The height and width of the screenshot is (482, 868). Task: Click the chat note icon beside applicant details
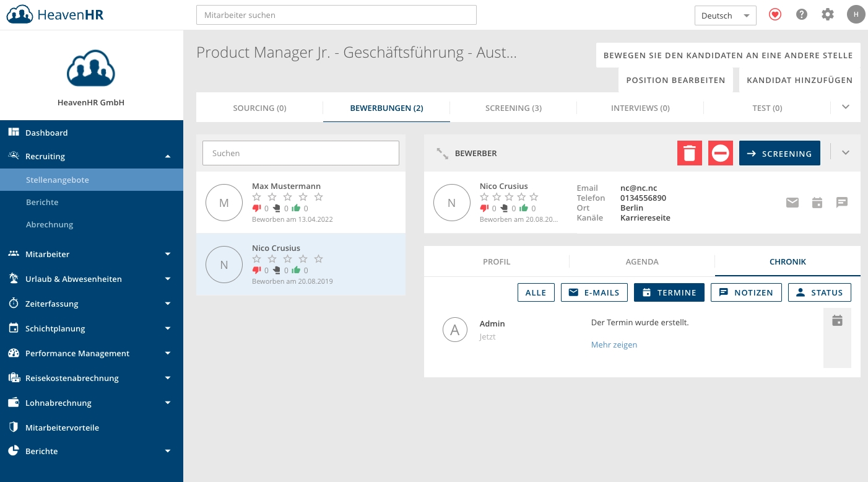pos(842,202)
